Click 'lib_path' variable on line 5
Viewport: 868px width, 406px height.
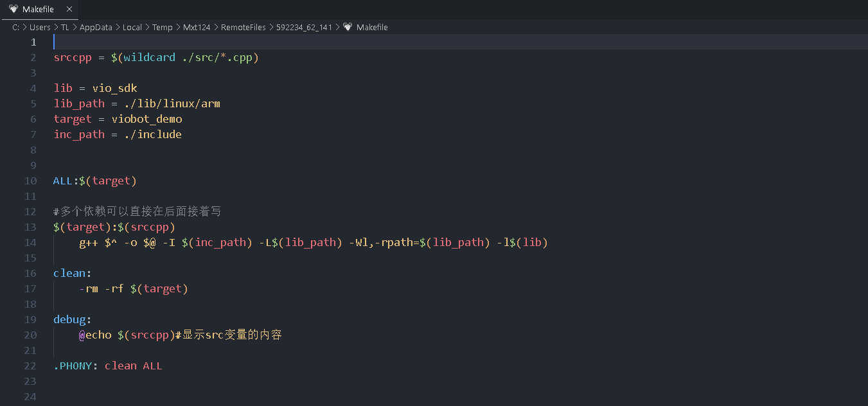tap(79, 103)
